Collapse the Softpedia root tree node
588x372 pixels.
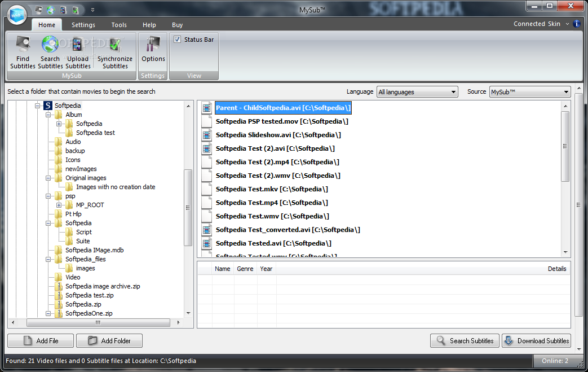pyautogui.click(x=38, y=106)
